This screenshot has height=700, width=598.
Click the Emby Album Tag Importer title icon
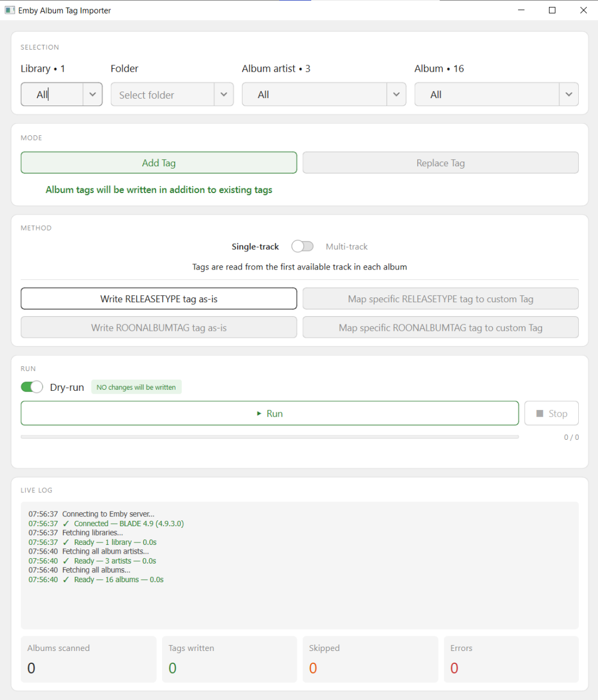click(x=9, y=10)
